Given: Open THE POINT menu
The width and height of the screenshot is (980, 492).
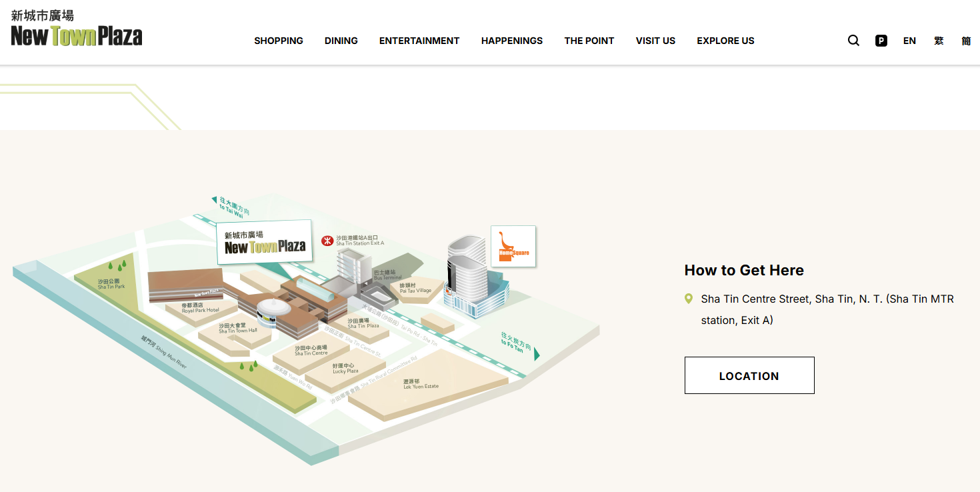Looking at the screenshot, I should 589,41.
